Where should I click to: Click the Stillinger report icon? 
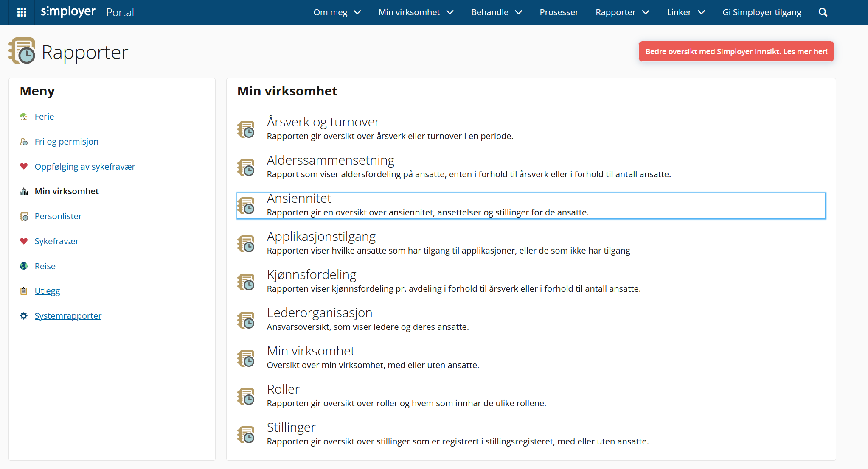pyautogui.click(x=246, y=435)
